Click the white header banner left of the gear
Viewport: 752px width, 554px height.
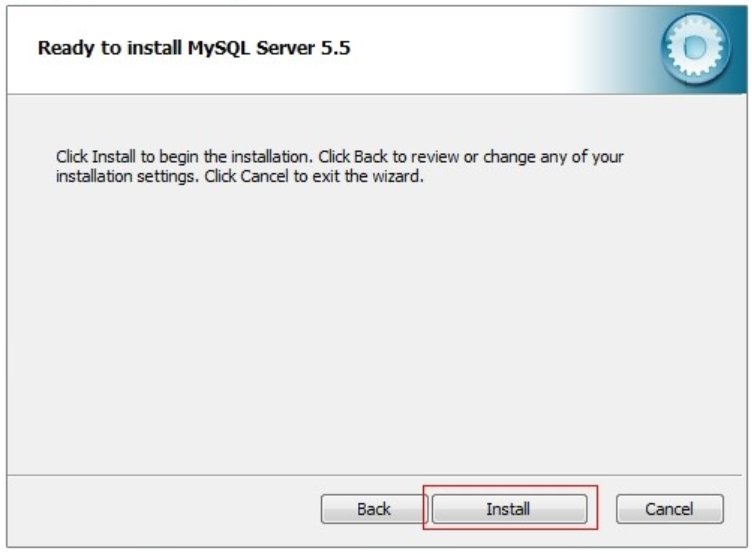tap(450, 50)
